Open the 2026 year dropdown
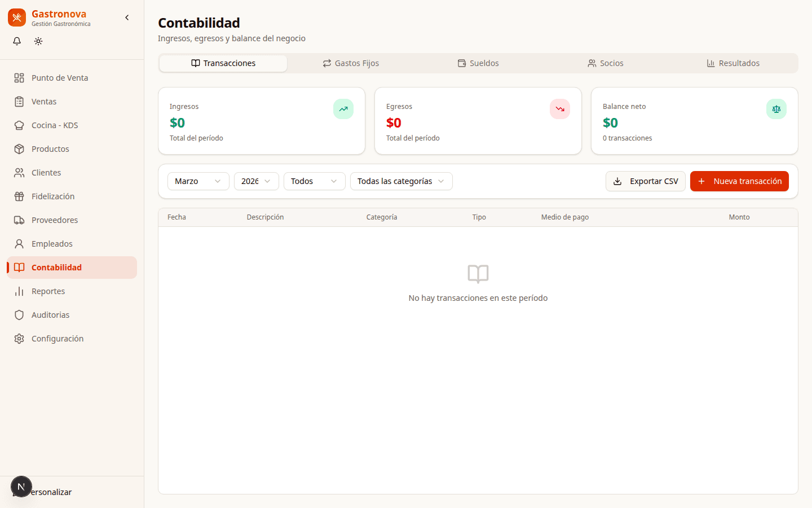 point(256,181)
